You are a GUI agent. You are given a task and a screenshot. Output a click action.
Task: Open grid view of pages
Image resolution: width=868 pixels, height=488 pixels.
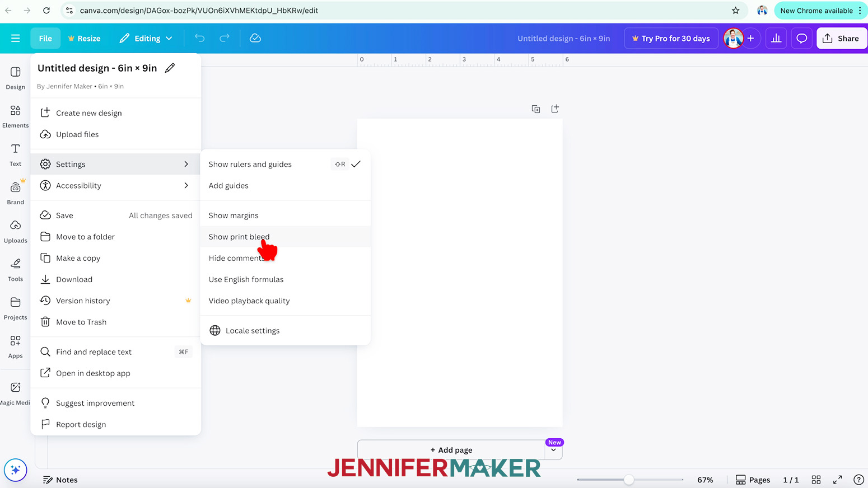click(816, 480)
